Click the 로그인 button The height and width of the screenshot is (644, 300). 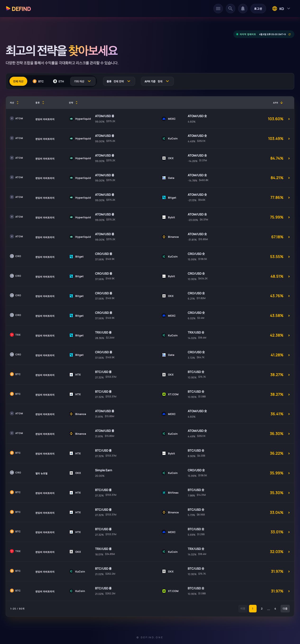(258, 9)
